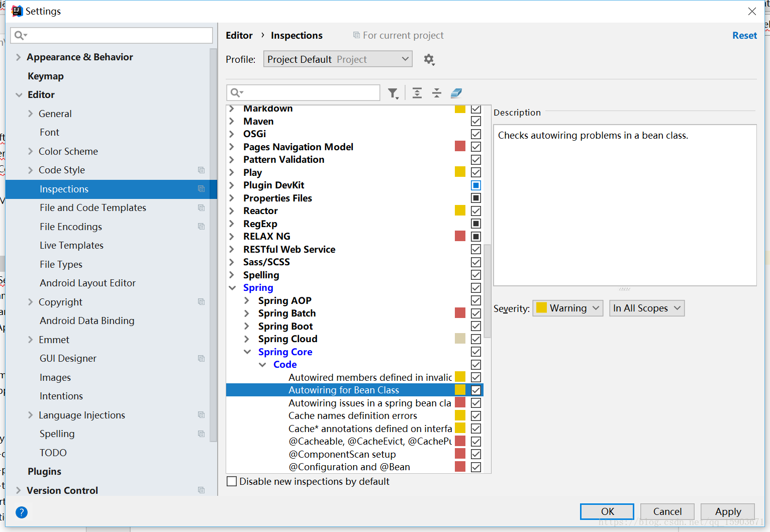Click the project-scope icon beside Inspections
This screenshot has height=532, width=770.
tap(202, 189)
